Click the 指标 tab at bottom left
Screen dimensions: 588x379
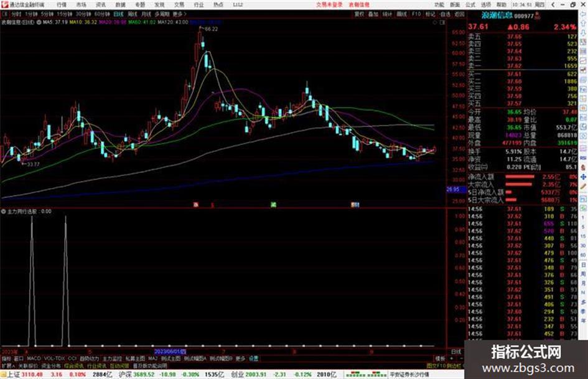tap(6, 358)
